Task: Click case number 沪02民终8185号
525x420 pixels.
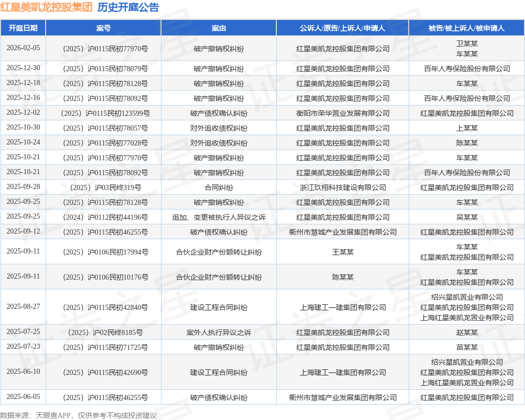Action: click(x=105, y=332)
